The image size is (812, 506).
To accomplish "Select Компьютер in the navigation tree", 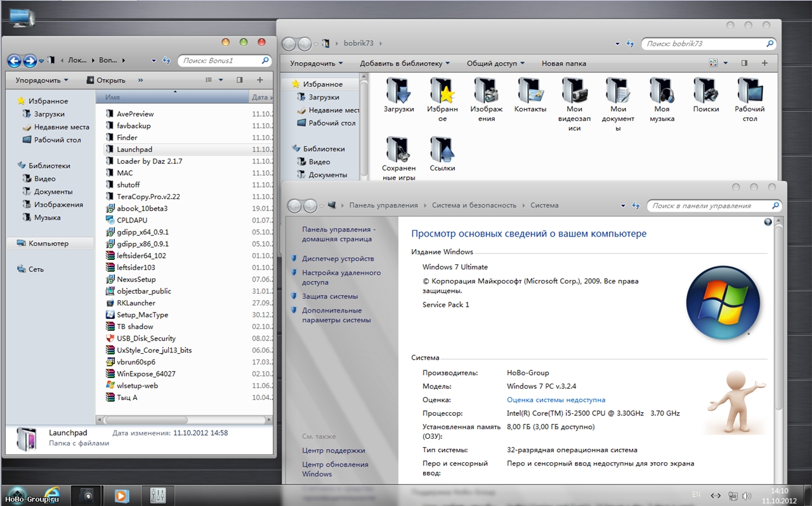I will [48, 243].
